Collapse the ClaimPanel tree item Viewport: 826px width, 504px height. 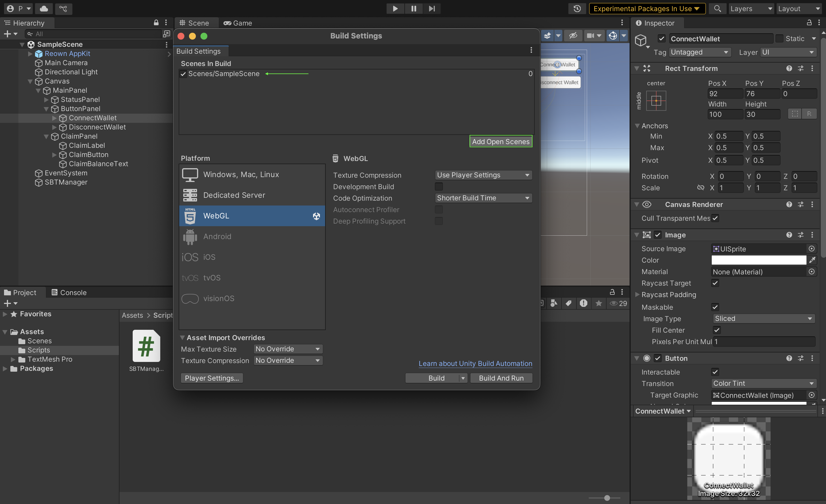coord(46,136)
